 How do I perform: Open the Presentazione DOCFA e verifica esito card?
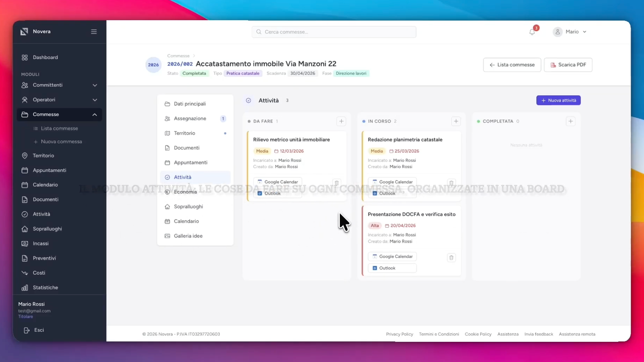(411, 241)
